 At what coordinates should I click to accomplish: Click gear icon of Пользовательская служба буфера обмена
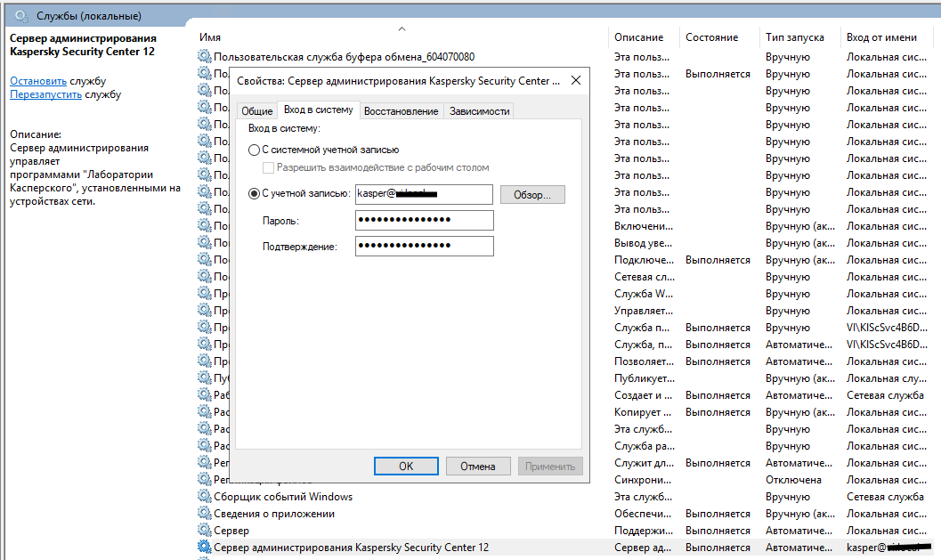click(205, 56)
